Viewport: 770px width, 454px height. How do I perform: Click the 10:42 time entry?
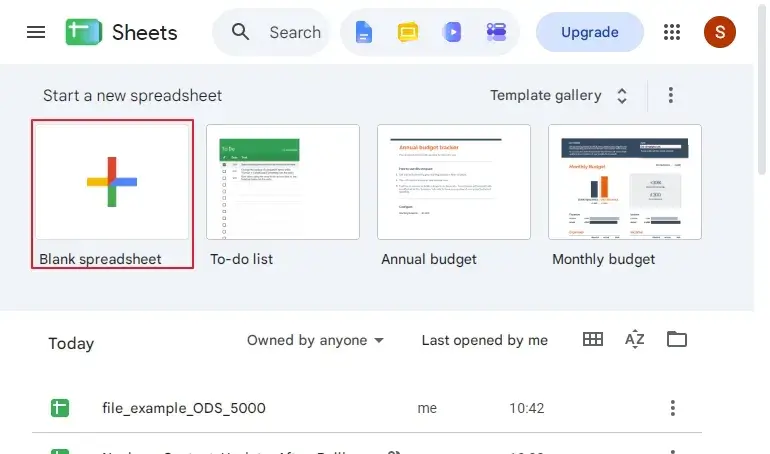526,408
